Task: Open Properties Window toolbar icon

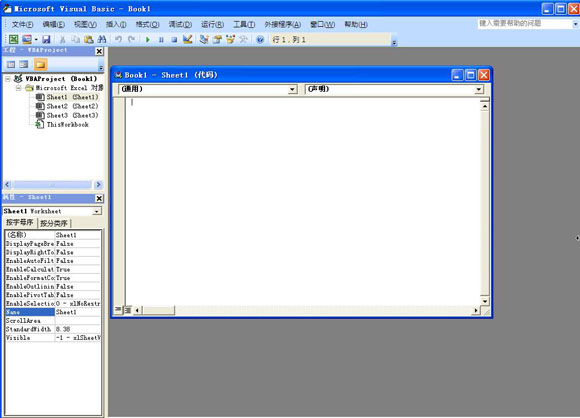Action: (217, 39)
